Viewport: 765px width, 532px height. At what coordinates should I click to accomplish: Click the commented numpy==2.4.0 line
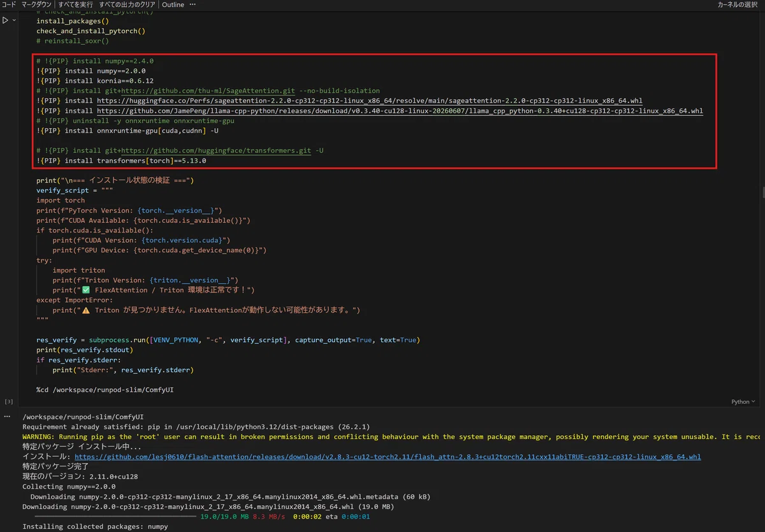coord(95,61)
